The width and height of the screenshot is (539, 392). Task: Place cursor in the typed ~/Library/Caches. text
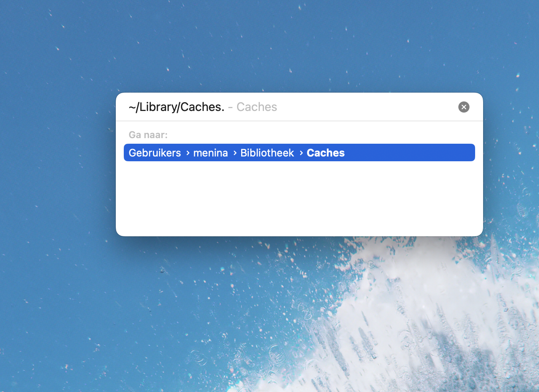pos(176,107)
